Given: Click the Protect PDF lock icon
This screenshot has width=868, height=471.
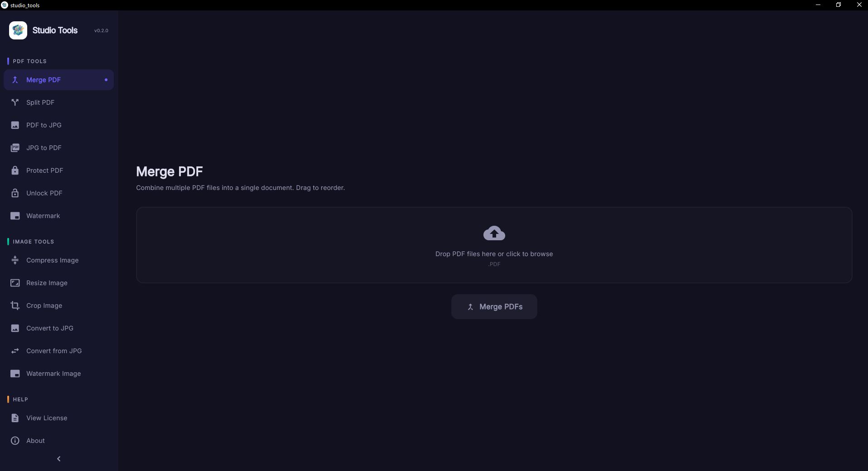Looking at the screenshot, I should click(15, 170).
